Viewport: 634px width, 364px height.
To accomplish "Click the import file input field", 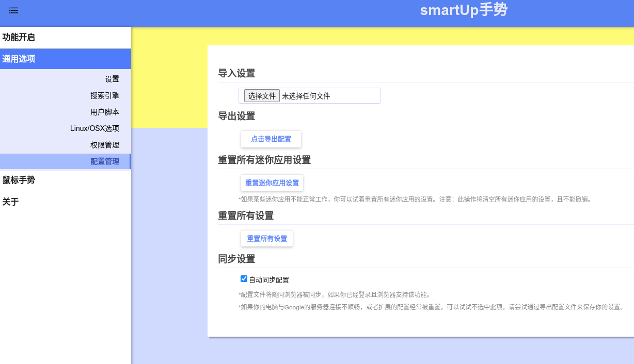I will pyautogui.click(x=309, y=96).
